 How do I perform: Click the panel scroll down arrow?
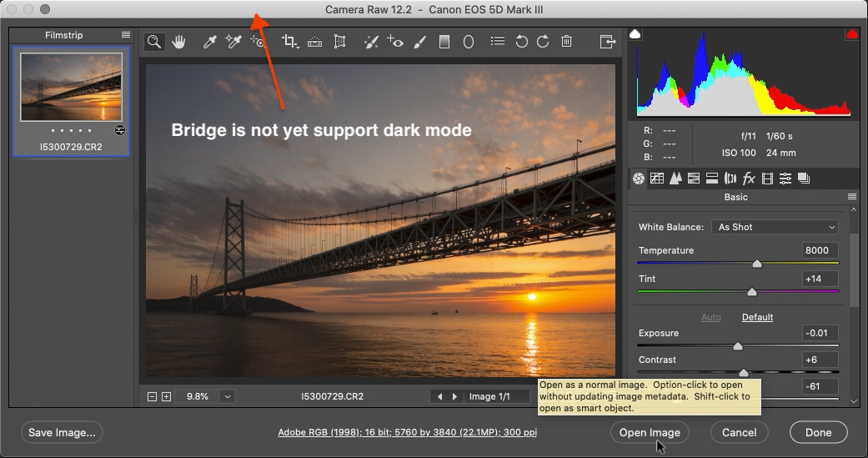(854, 401)
